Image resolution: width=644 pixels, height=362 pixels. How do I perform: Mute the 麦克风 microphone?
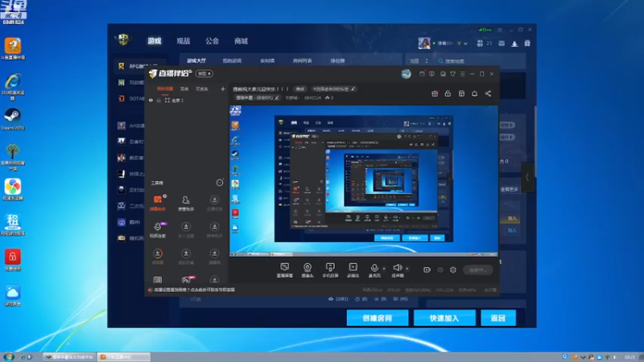[374, 270]
